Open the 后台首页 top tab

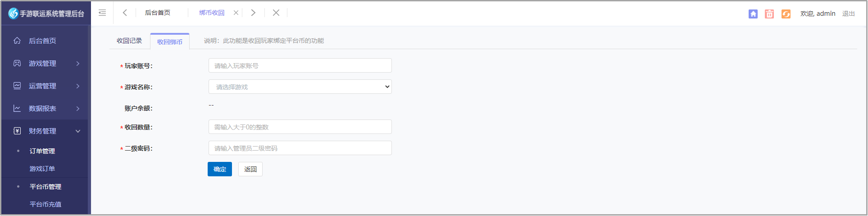[158, 13]
